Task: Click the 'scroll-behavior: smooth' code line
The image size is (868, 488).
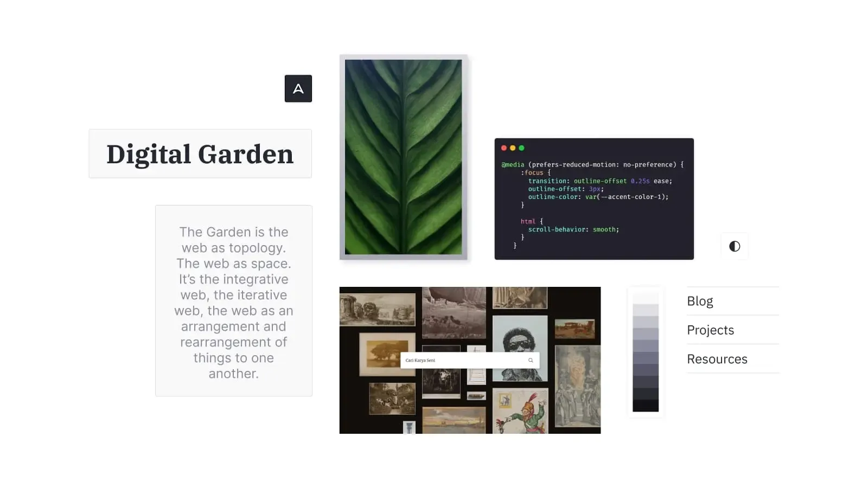Action: (573, 229)
